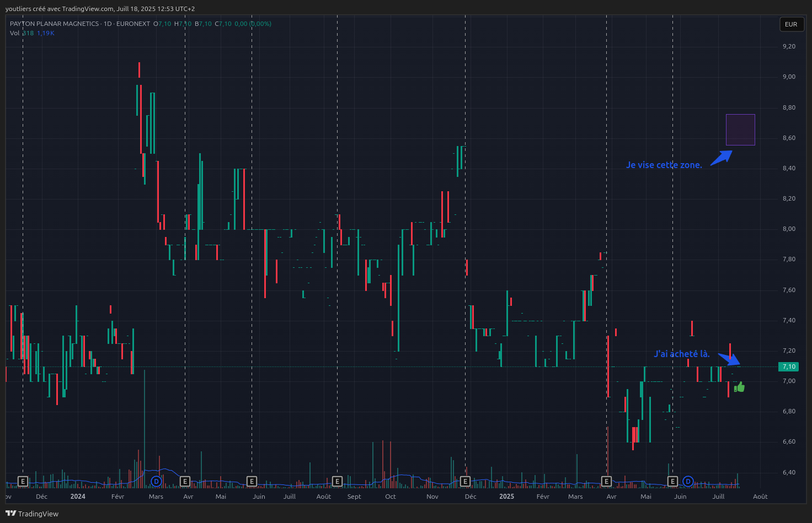
Task: Click the earnings E marker before Sept 2024
Action: pos(337,482)
